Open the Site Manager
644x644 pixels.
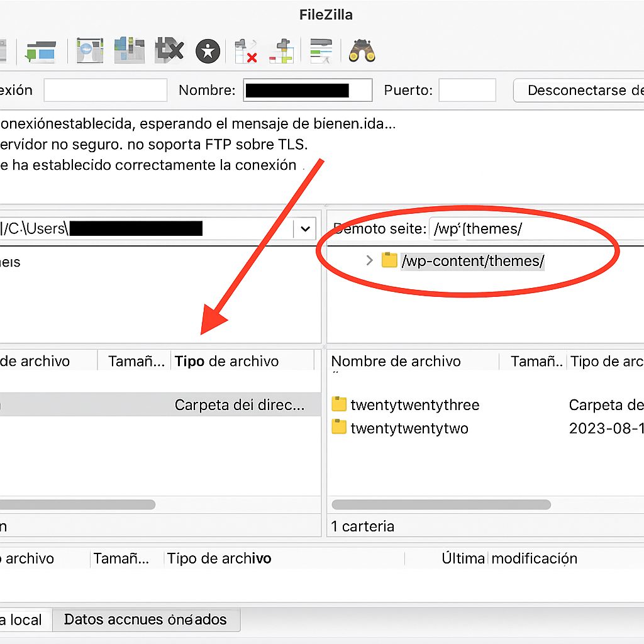(3, 50)
